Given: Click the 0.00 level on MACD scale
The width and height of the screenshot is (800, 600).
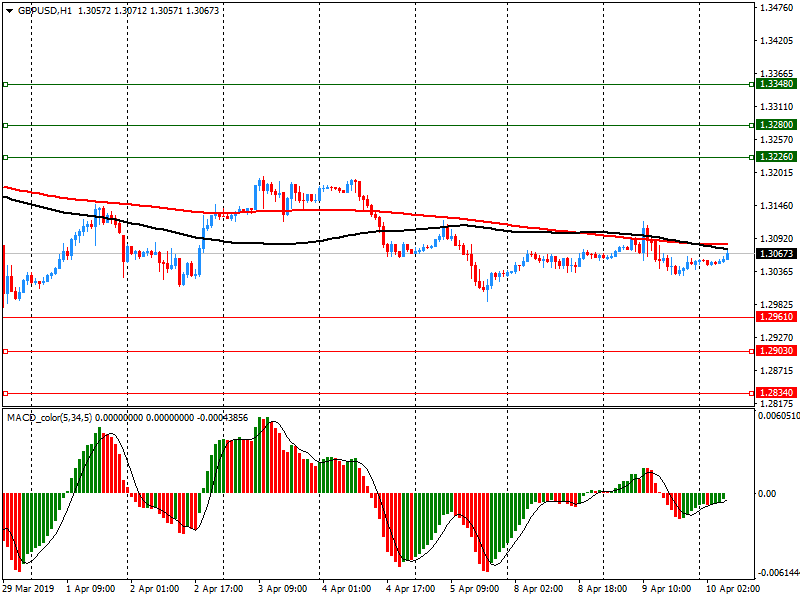Looking at the screenshot, I should coord(768,494).
